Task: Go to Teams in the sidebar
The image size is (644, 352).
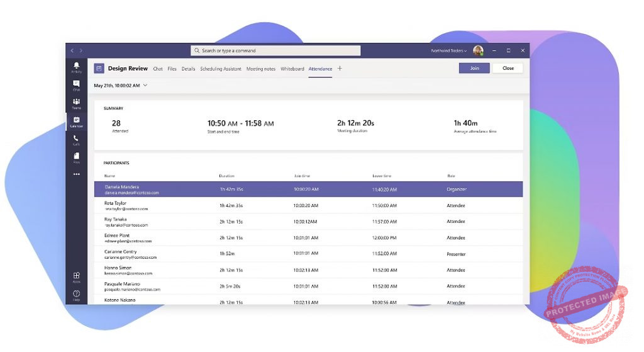Action: pos(76,103)
